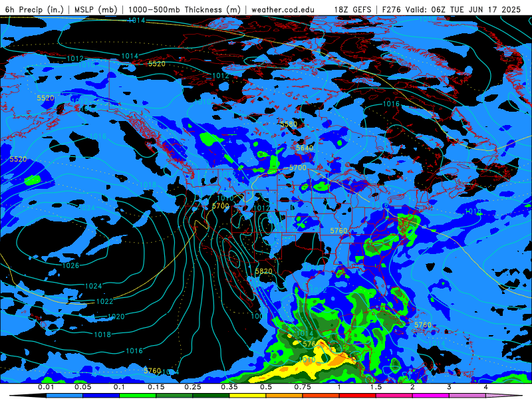Click the 0.75 value on the precipitation legend
This screenshot has height=399, width=532.
tap(303, 387)
